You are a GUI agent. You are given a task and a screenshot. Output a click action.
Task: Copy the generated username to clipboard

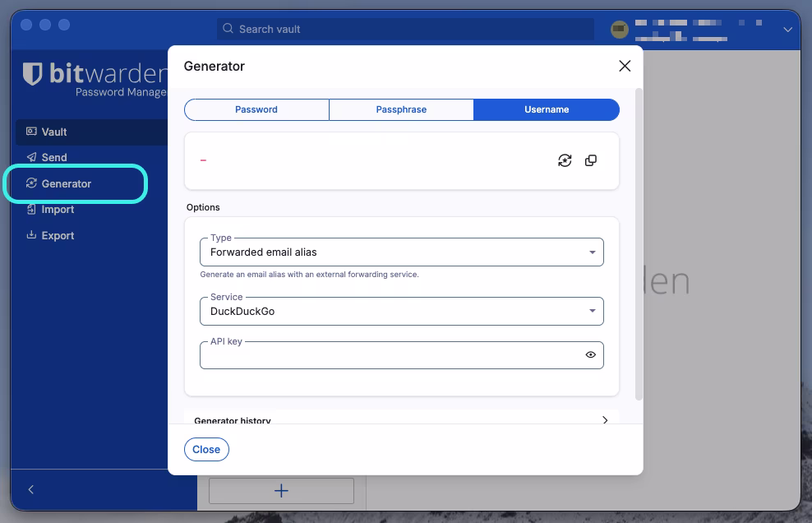[590, 160]
